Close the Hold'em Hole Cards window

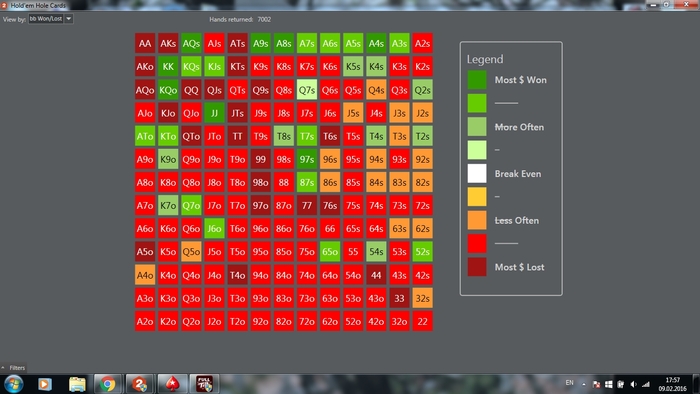click(687, 4)
